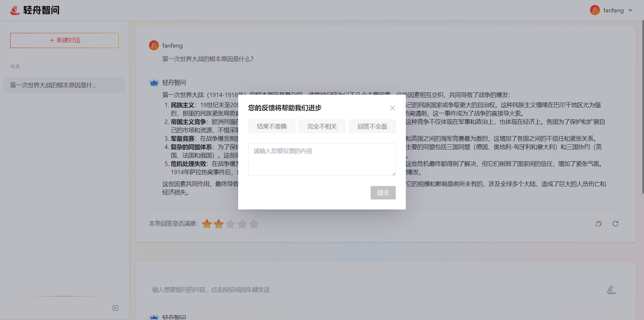
Task: Open the 第一次世界大战的根本原因 conversation in sidebar
Action: click(x=64, y=85)
